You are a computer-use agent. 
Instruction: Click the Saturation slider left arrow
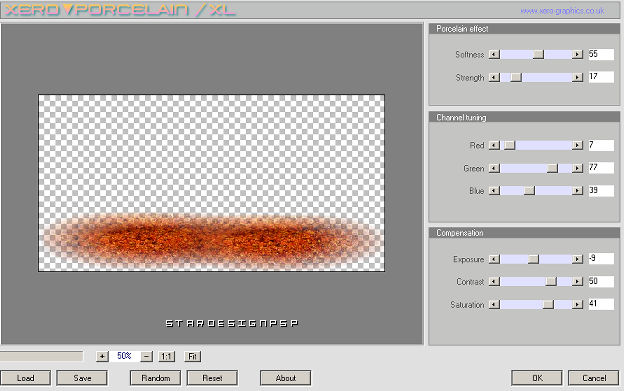494,305
